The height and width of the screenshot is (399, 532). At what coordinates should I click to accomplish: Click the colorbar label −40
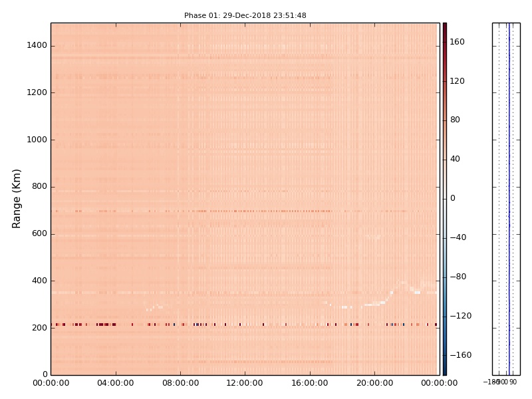[x=458, y=237]
